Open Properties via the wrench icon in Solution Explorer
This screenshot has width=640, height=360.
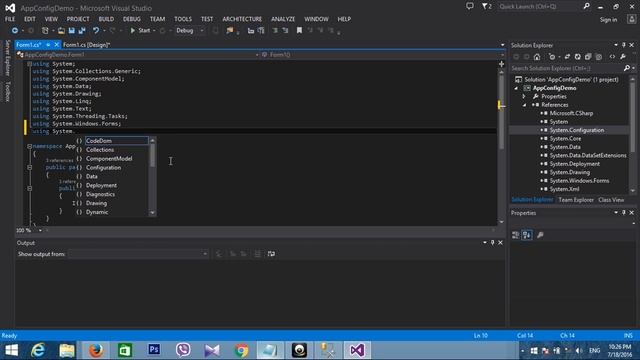623,57
